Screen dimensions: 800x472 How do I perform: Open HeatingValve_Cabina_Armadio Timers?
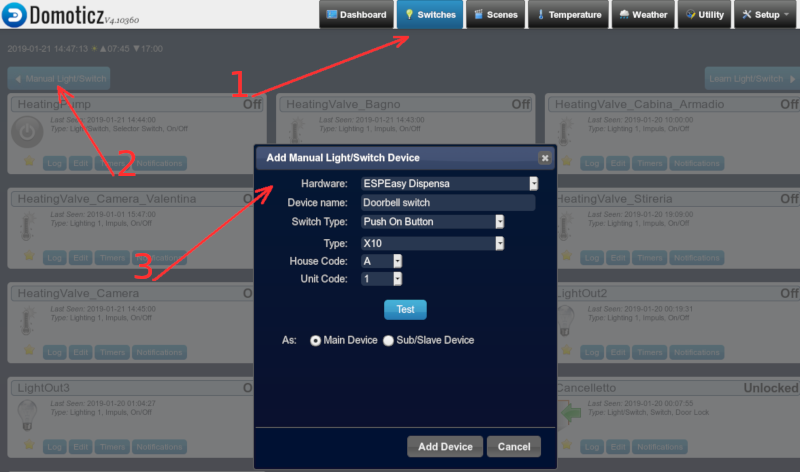(649, 163)
